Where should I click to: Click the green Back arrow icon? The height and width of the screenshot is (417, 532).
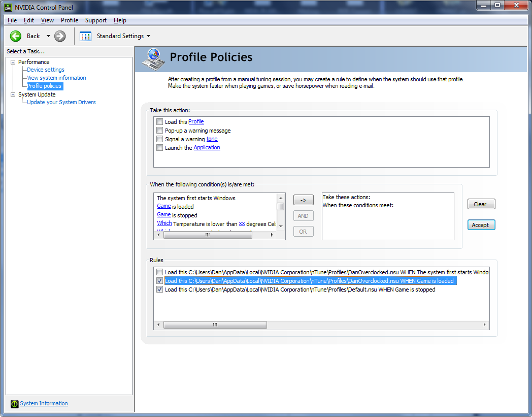(16, 36)
